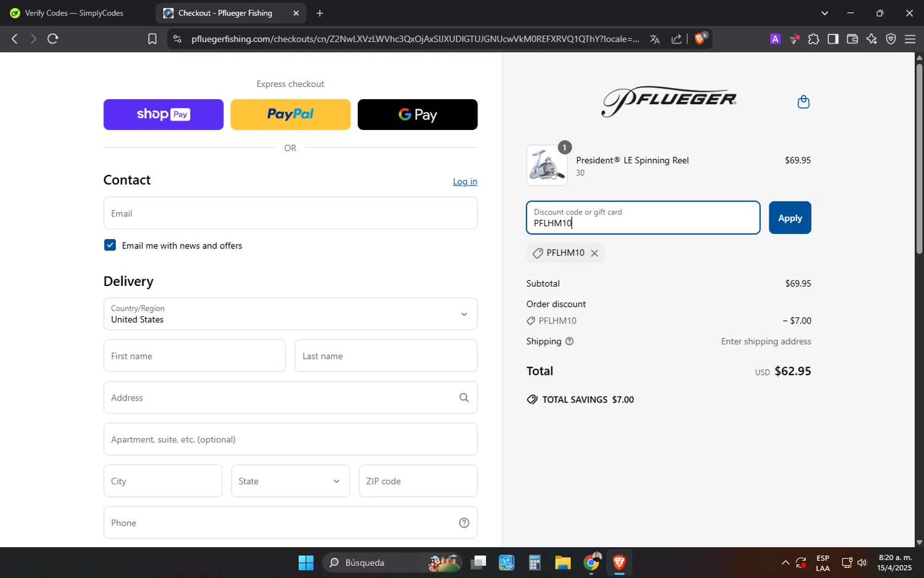The width and height of the screenshot is (924, 578).
Task: Share this page via share icon
Action: click(676, 39)
